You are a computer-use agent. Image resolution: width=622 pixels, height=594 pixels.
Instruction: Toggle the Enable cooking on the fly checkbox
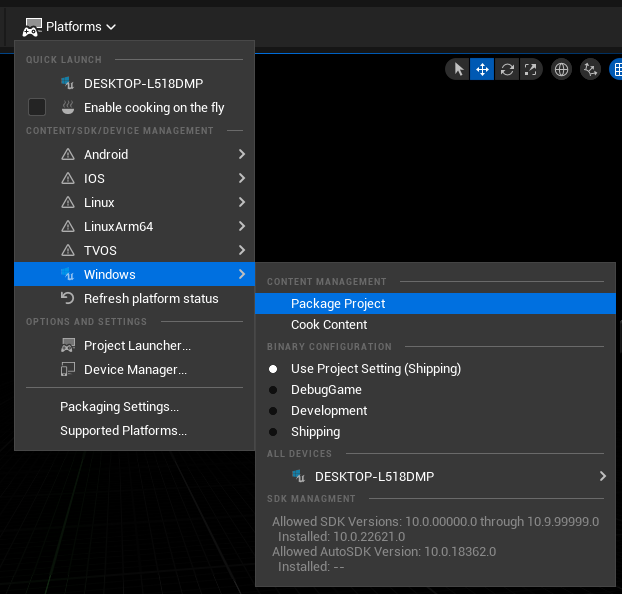point(37,107)
